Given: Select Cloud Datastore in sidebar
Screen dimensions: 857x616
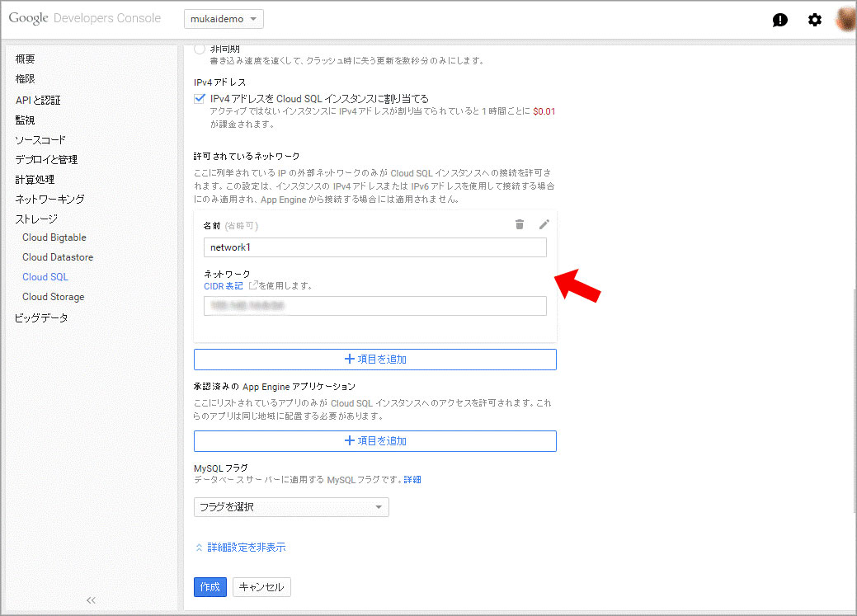Looking at the screenshot, I should tap(58, 257).
